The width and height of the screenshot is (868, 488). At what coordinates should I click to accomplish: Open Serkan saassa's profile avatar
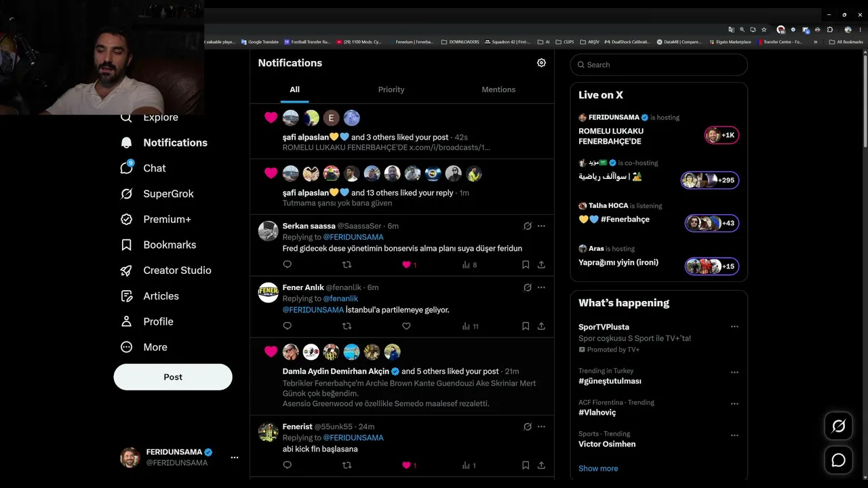[269, 231]
